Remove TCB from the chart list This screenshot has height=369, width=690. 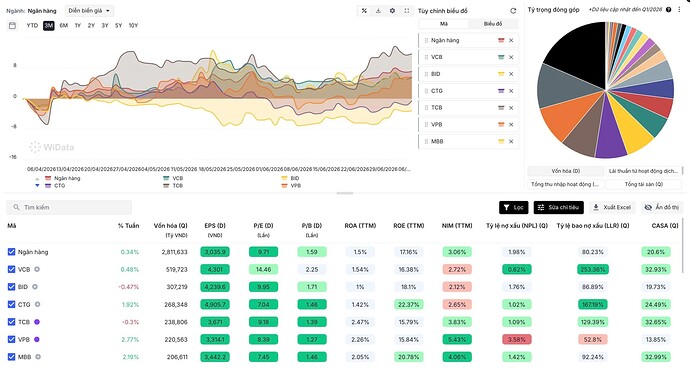[x=511, y=108]
